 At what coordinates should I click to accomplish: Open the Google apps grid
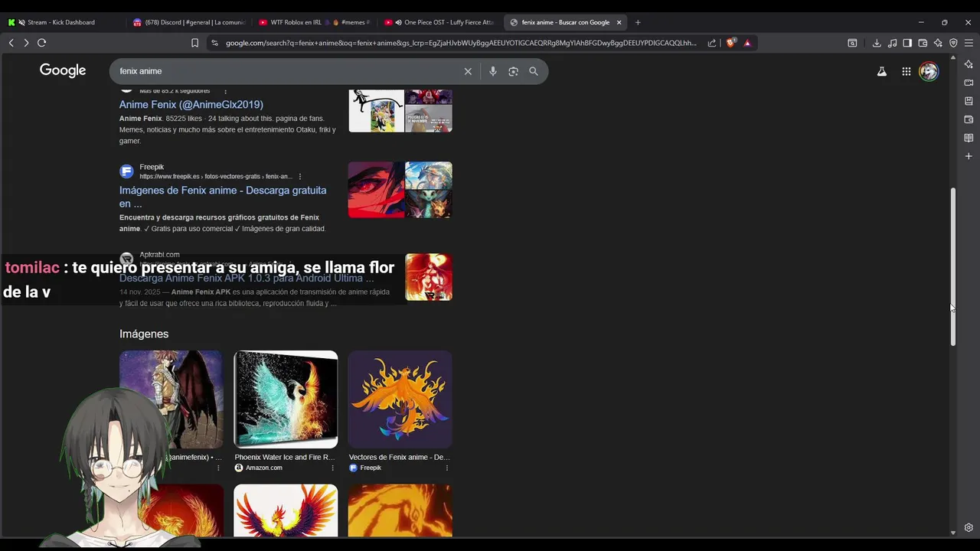[906, 71]
